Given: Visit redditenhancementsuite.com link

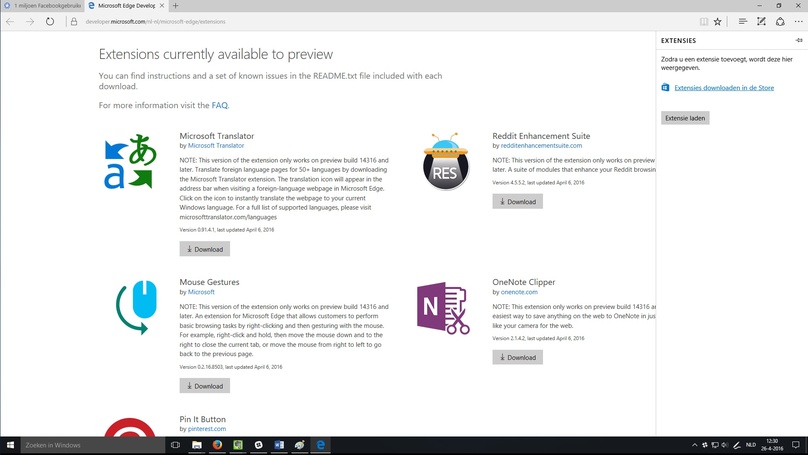Looking at the screenshot, I should [x=541, y=146].
